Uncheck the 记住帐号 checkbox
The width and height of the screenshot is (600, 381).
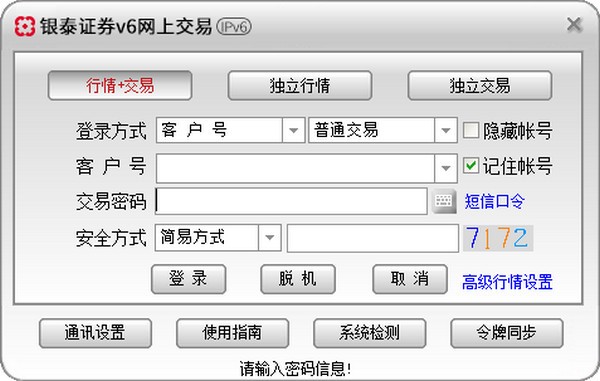pos(471,166)
